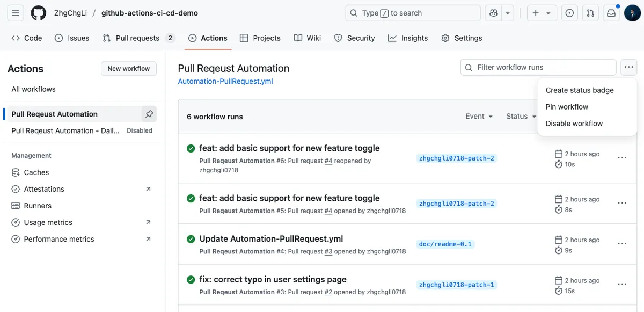Open the notifications inbox icon
This screenshot has width=644, height=312.
click(611, 13)
